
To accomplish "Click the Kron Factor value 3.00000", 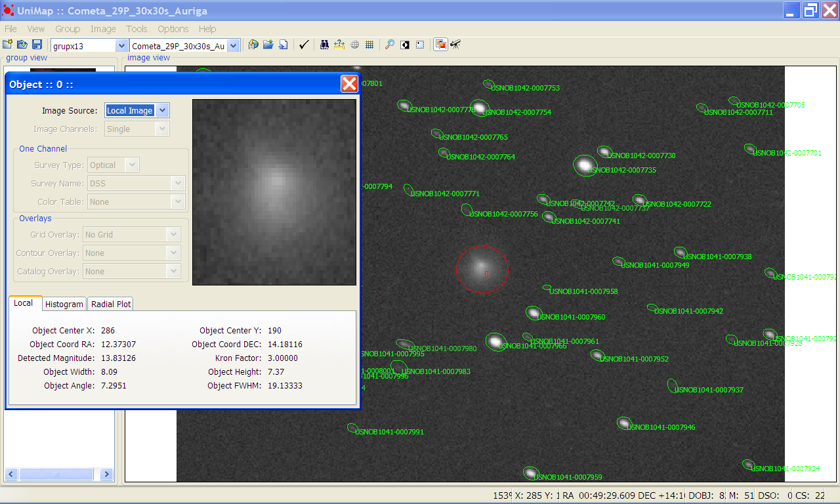I will pos(282,358).
